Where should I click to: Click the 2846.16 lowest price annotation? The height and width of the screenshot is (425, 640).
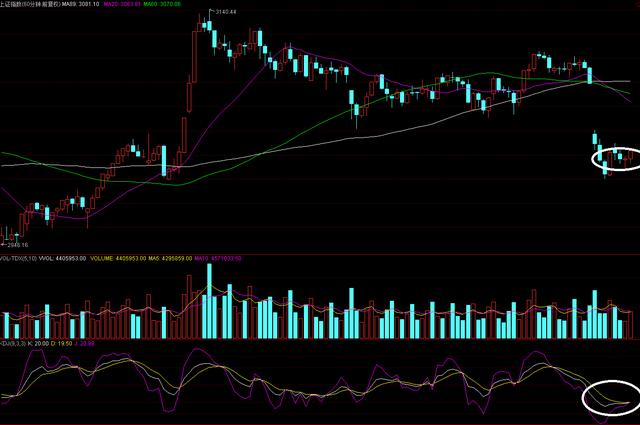coord(16,244)
